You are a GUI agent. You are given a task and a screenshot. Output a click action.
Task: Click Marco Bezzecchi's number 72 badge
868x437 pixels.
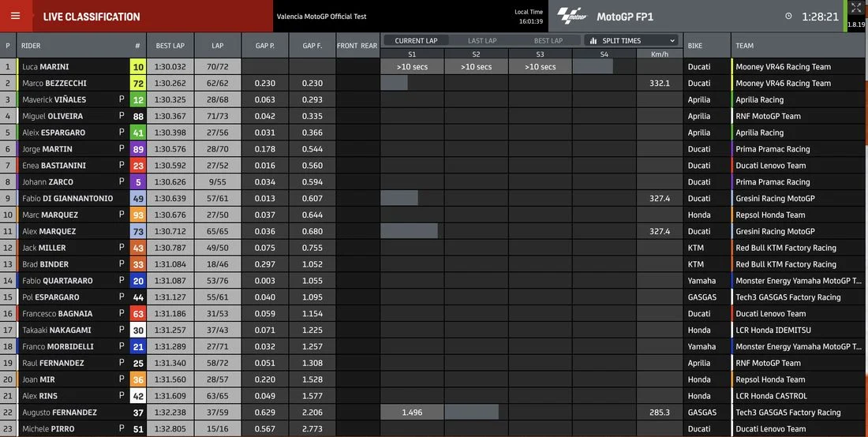[138, 83]
